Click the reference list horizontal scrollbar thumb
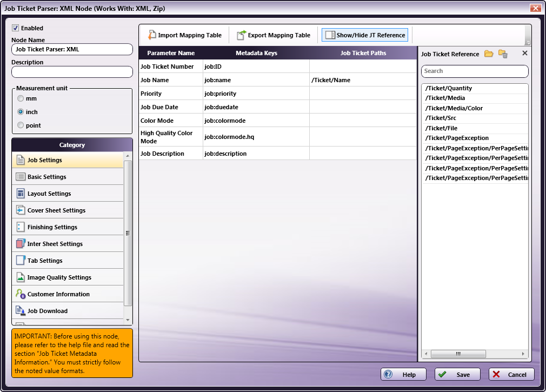Viewport: 546px width, 392px height. 458,354
